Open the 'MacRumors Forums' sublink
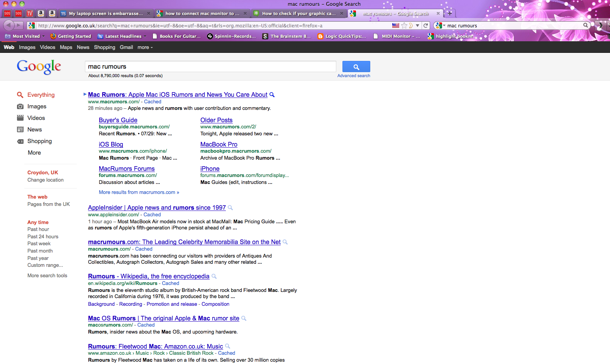 [x=127, y=169]
